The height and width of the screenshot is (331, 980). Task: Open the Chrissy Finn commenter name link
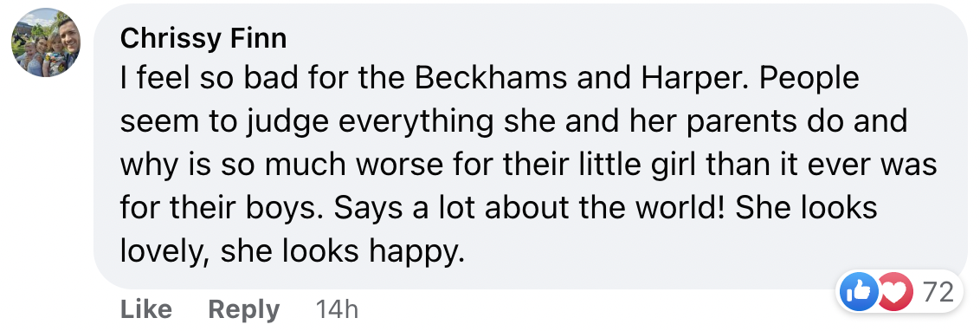[203, 39]
